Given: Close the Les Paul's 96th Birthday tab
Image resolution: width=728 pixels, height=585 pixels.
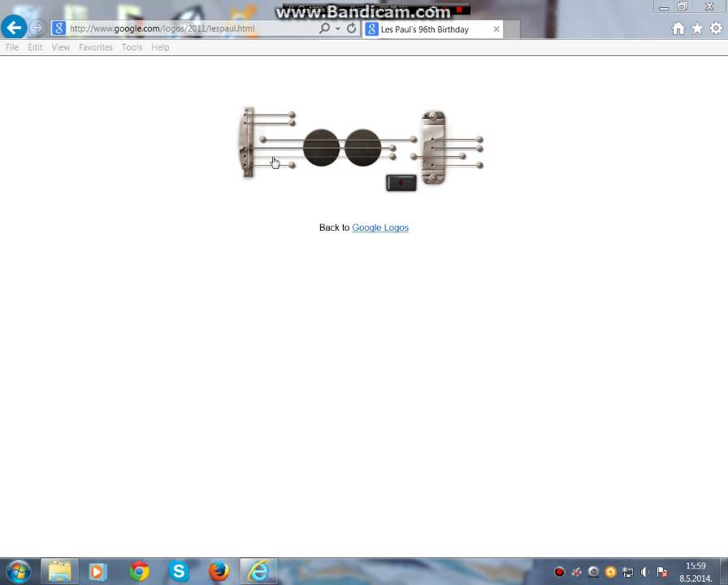Looking at the screenshot, I should click(496, 29).
